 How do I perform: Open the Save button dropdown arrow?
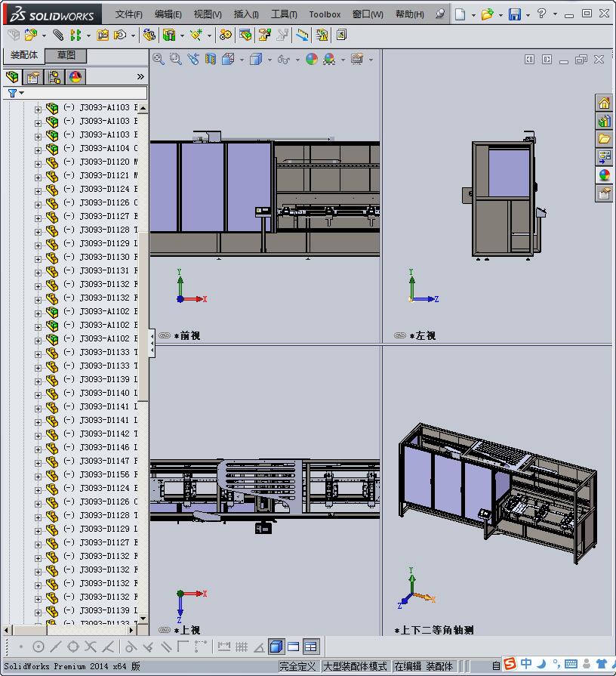click(528, 15)
